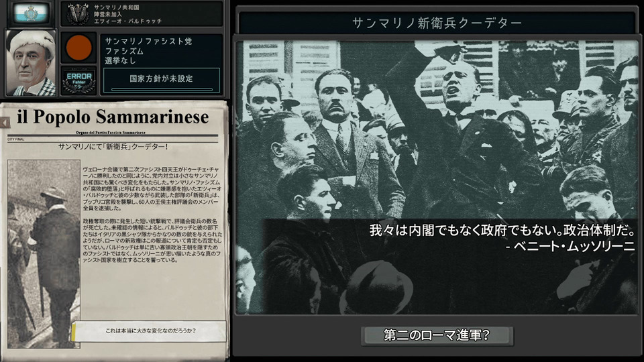Click the Organo del Partito Fascista Sammarinese subtitle
The height and width of the screenshot is (362, 644).
(x=111, y=133)
